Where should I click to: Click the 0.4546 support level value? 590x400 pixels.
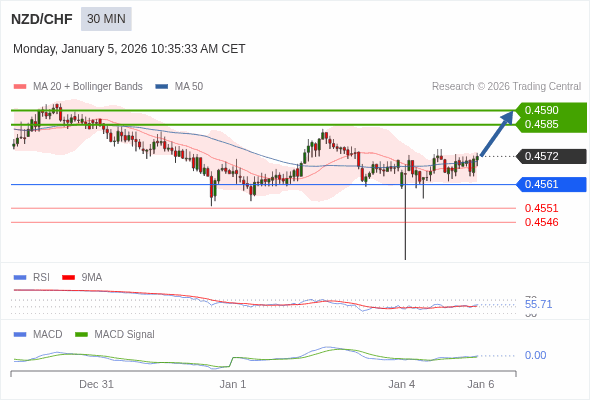[x=541, y=222]
